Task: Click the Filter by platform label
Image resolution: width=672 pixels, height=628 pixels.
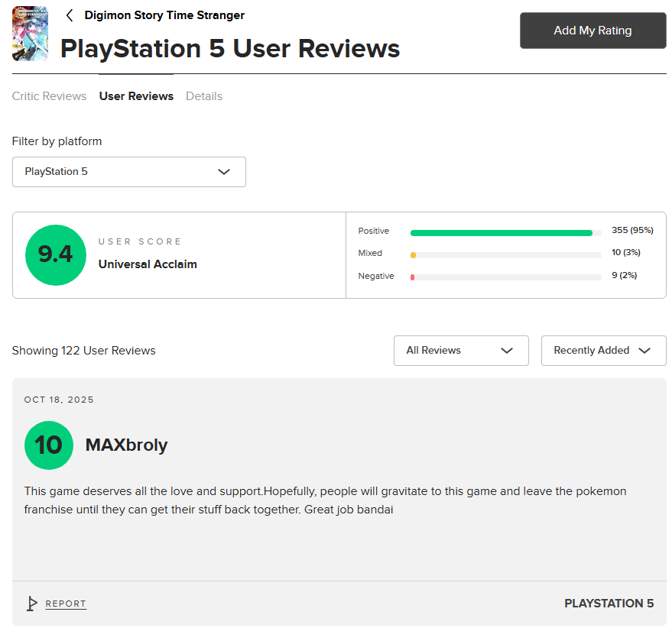Action: (57, 141)
